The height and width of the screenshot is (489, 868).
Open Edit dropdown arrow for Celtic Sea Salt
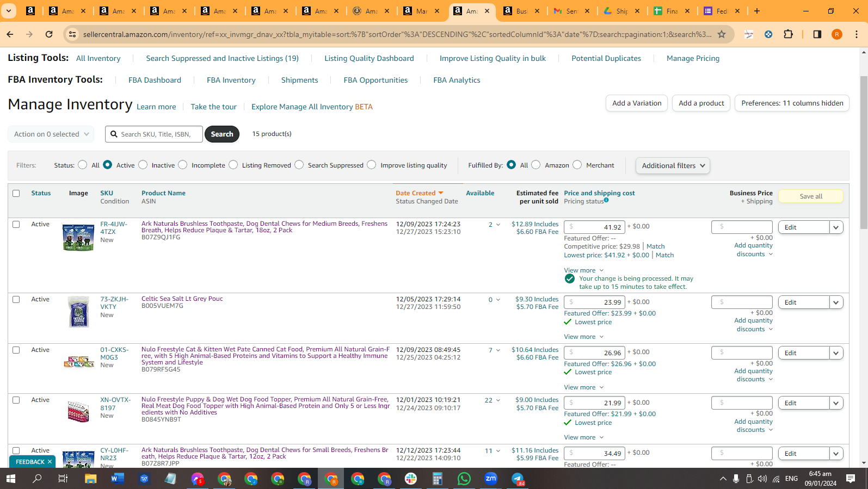[x=836, y=302]
